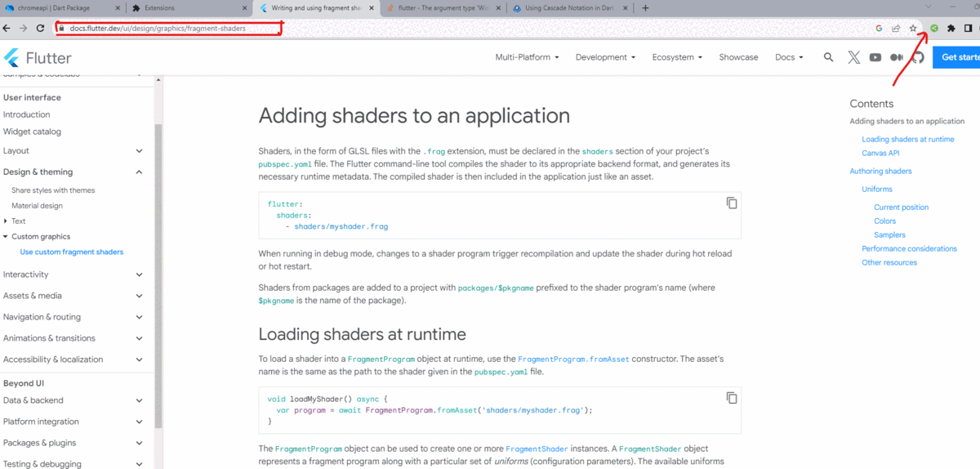View site information lock icon
The width and height of the screenshot is (980, 469).
coord(61,28)
